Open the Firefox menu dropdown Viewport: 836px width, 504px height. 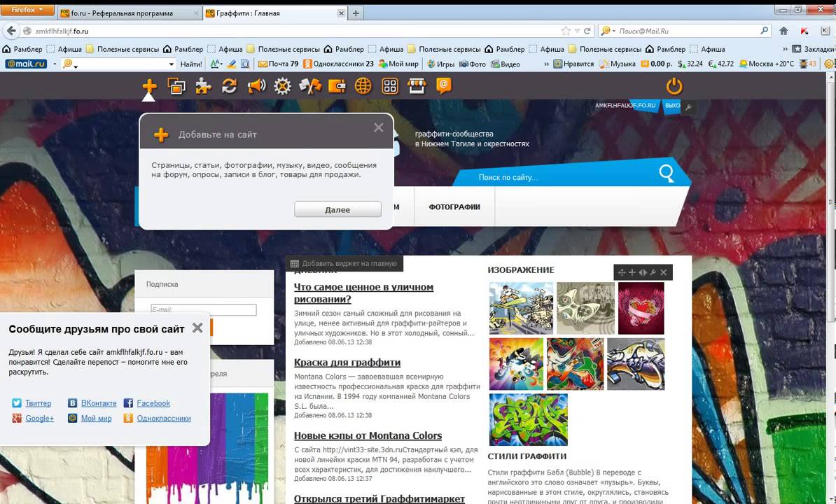coord(27,10)
